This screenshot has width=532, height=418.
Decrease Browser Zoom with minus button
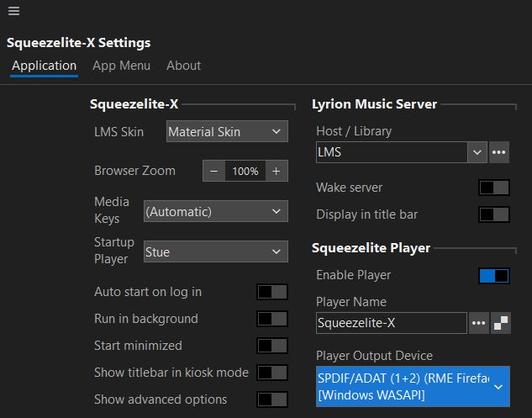click(213, 171)
